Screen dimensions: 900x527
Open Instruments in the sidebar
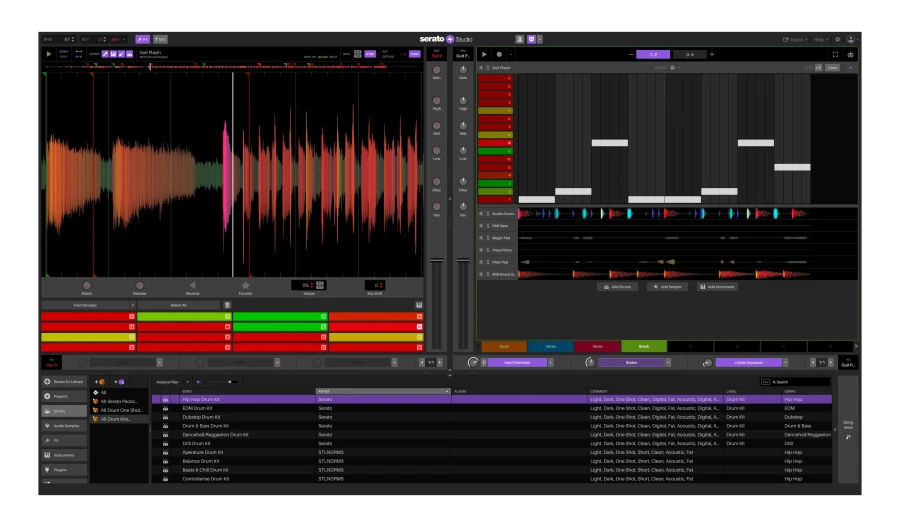click(x=64, y=455)
